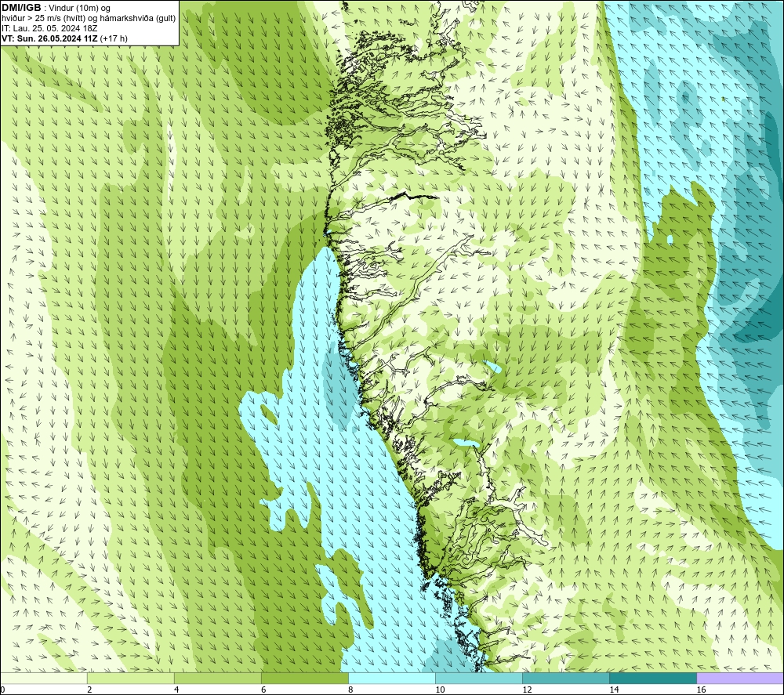Image resolution: width=784 pixels, height=695 pixels.
Task: Click the scale tick label "12"
Action: pos(527,690)
